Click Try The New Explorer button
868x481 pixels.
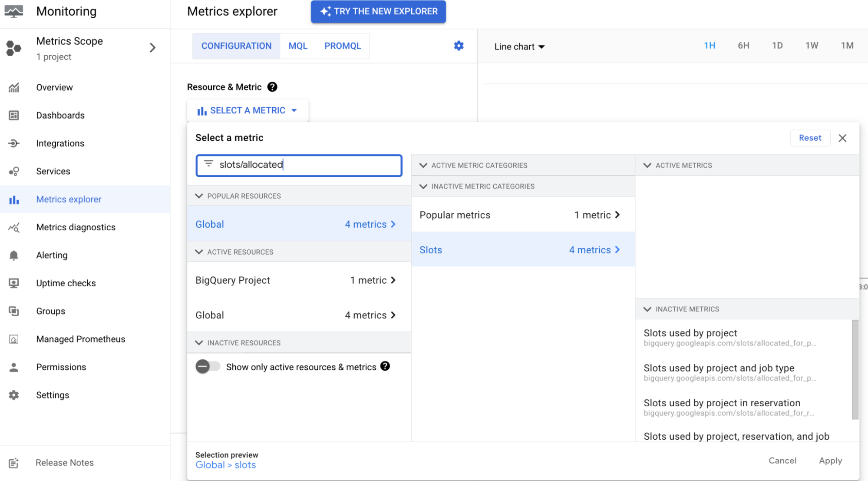pyautogui.click(x=378, y=11)
